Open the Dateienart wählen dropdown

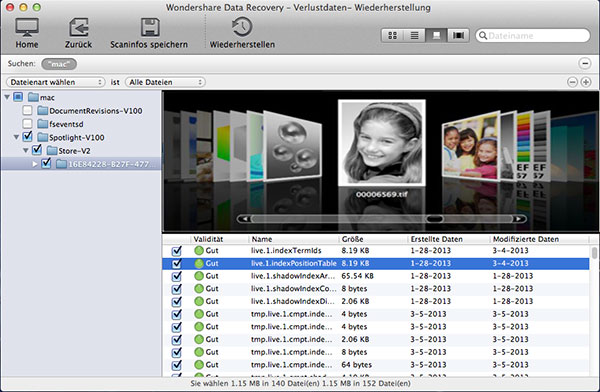point(55,82)
